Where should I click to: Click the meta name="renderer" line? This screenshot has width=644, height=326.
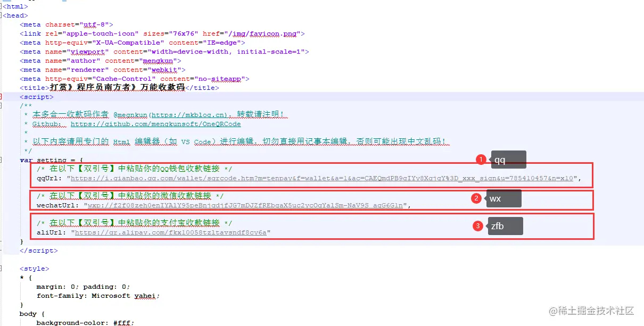(102, 70)
